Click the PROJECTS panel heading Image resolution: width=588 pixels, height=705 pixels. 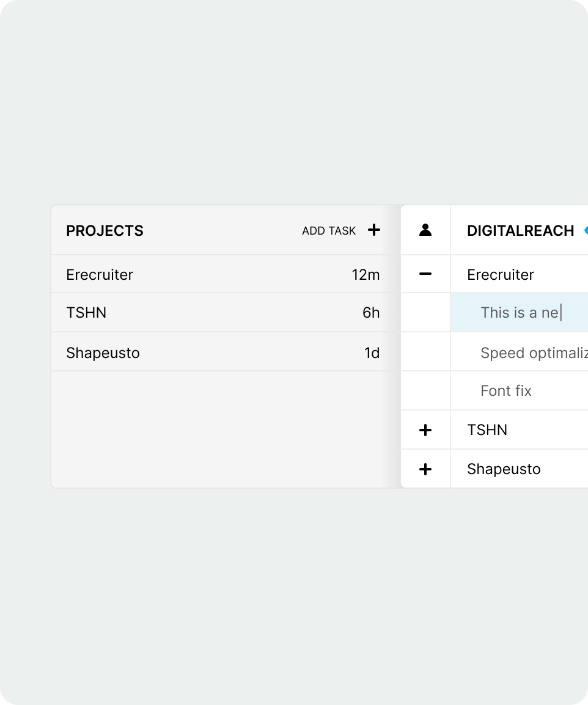[105, 231]
